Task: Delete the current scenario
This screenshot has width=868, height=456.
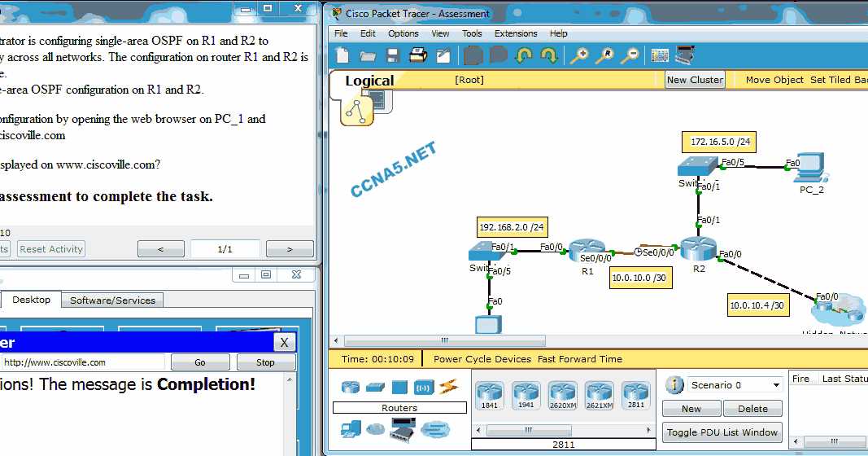Action: [x=752, y=409]
